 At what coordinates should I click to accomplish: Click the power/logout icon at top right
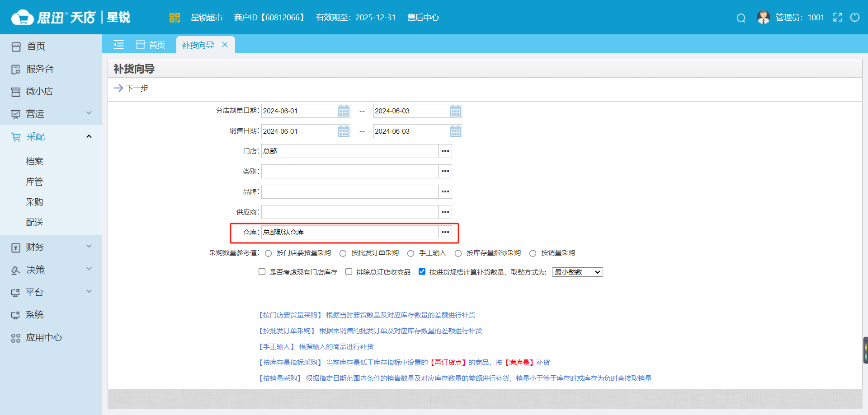(x=855, y=17)
